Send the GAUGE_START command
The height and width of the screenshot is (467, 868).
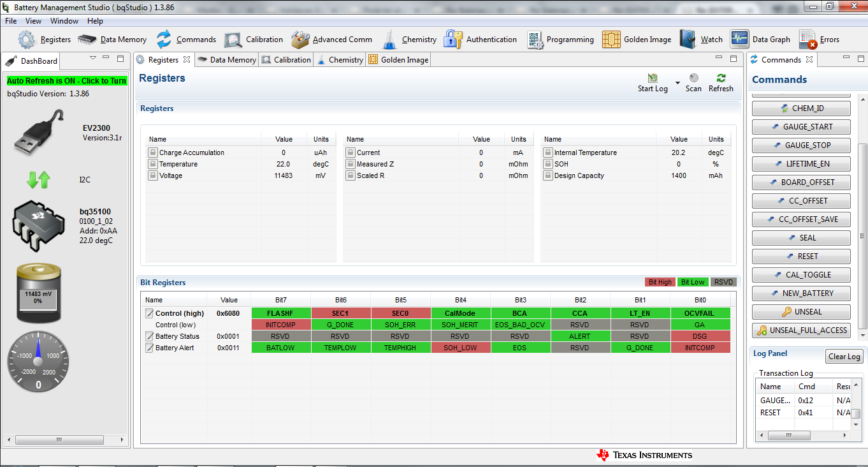click(x=801, y=127)
